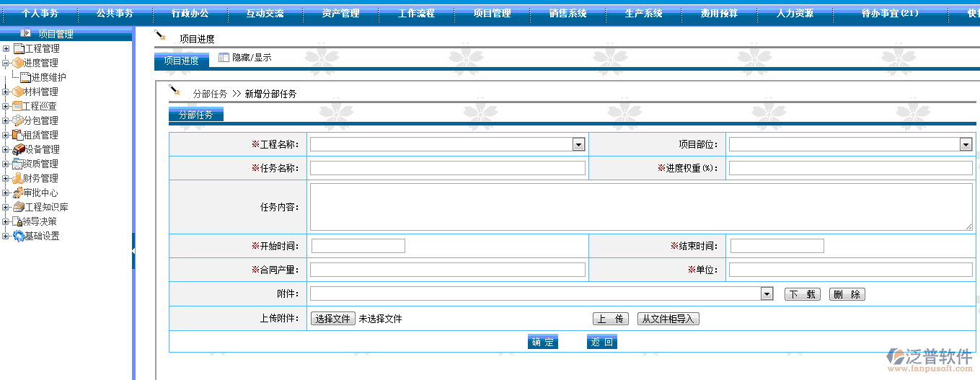Expand the 财务管理 tree node
The height and width of the screenshot is (380, 980).
[6, 178]
